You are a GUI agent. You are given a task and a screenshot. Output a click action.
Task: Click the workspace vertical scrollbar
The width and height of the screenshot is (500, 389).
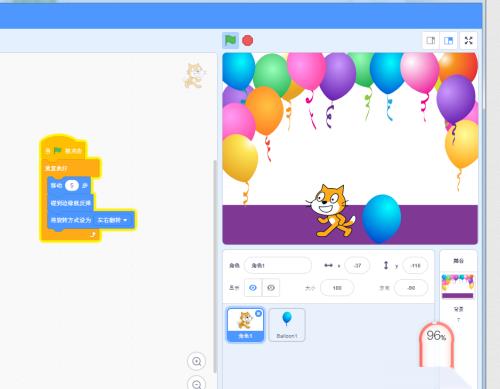(215, 267)
